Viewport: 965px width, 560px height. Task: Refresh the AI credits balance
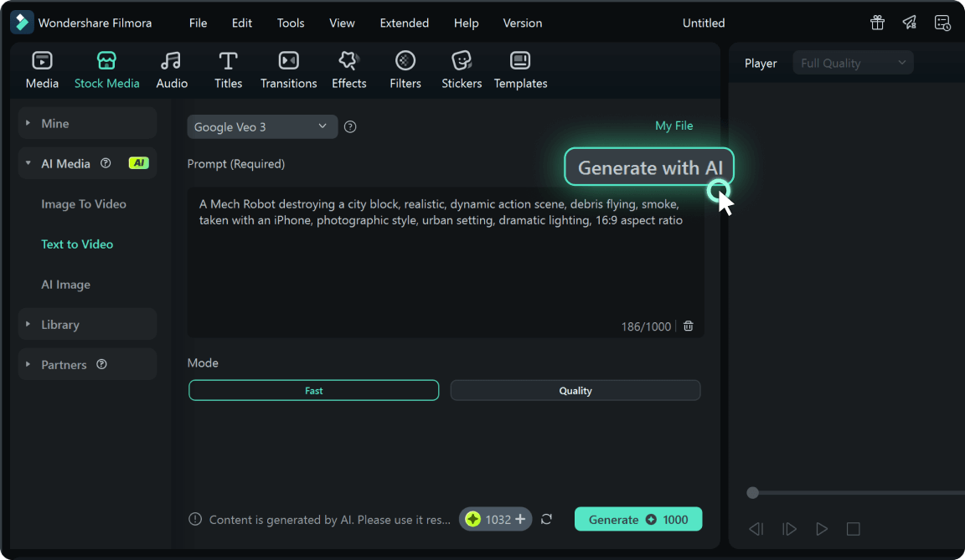546,520
